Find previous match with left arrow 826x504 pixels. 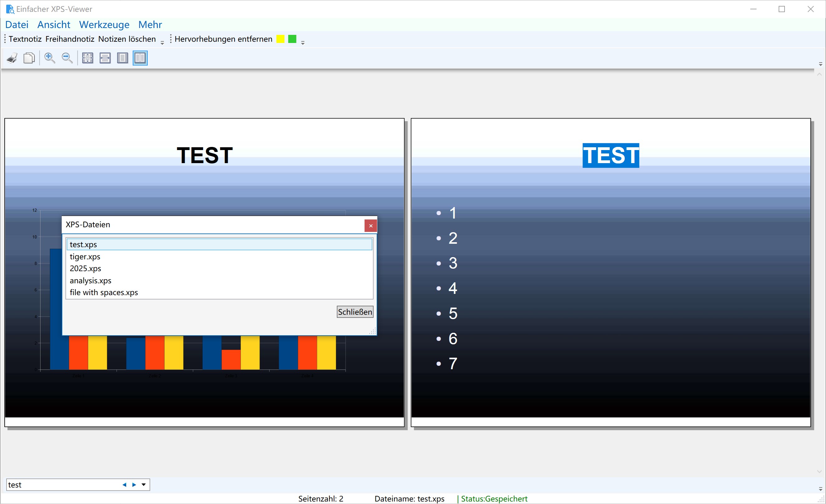[x=124, y=485]
